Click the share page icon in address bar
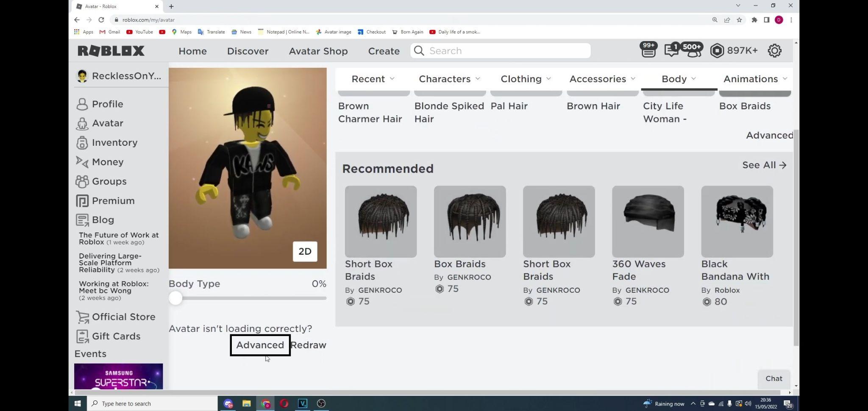This screenshot has width=868, height=411. tap(727, 20)
